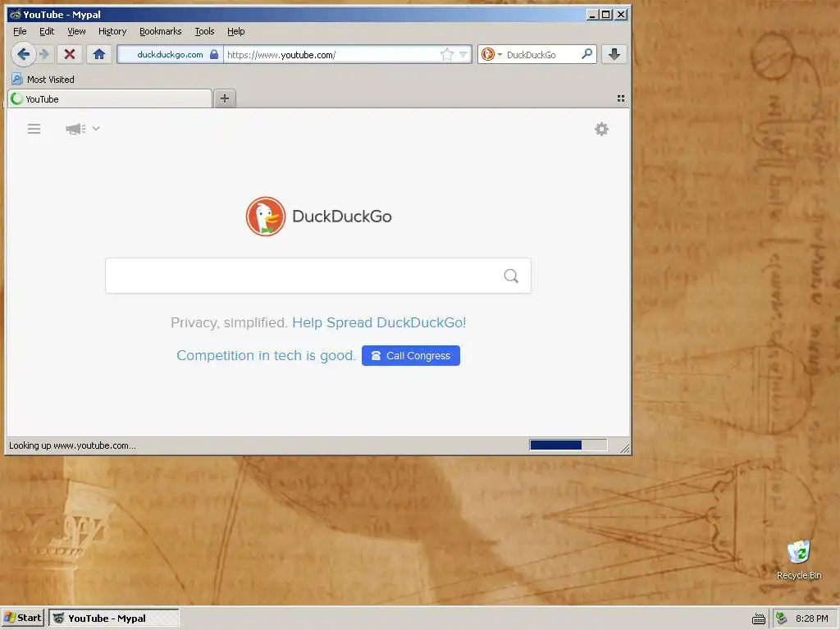Viewport: 840px width, 630px height.
Task: Click the on-screen keyboard tray icon
Action: [x=759, y=619]
